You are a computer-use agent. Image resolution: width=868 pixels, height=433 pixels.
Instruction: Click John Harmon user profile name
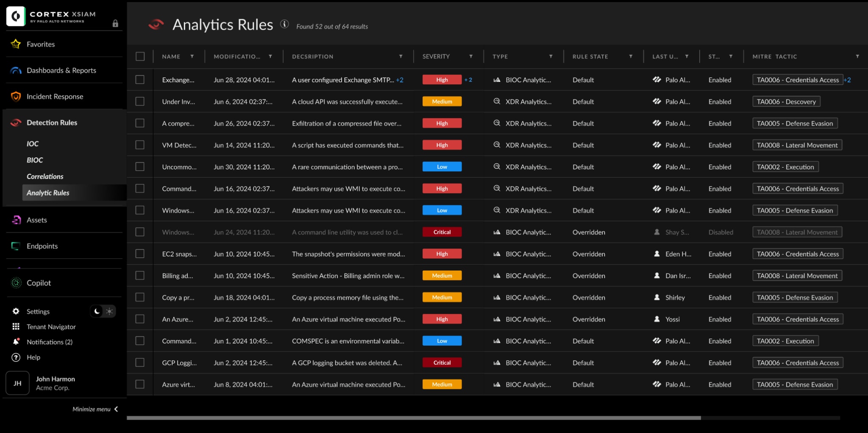pyautogui.click(x=56, y=379)
